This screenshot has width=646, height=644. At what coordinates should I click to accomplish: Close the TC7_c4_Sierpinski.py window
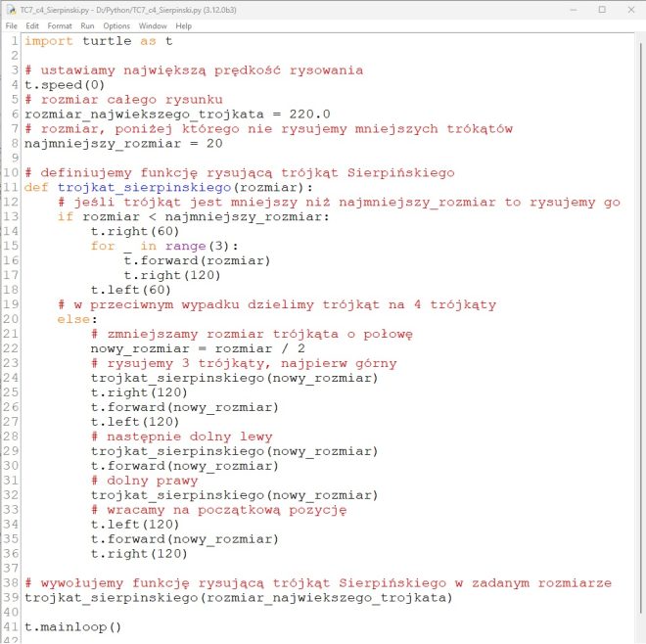coord(627,9)
